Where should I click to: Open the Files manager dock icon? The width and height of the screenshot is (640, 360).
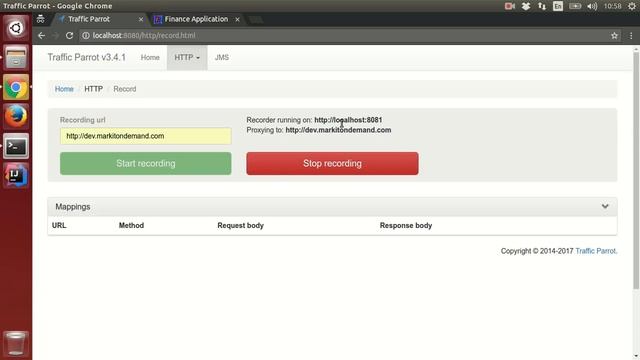(x=16, y=58)
